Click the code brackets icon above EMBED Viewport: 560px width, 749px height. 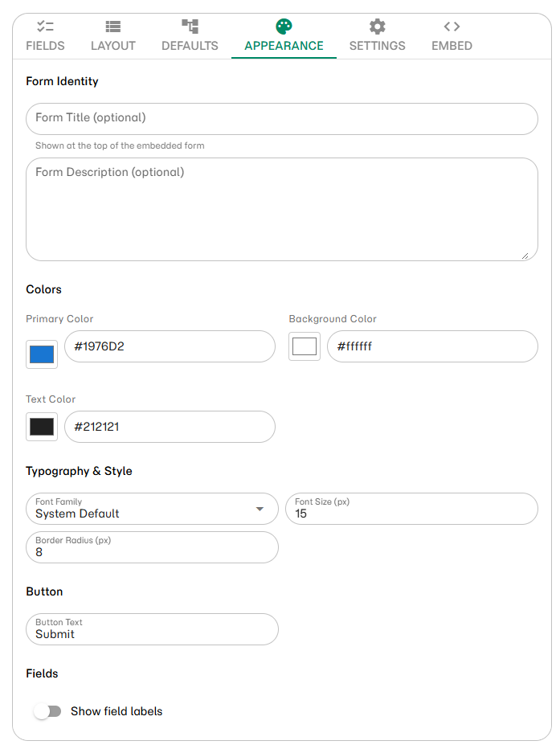[x=451, y=25]
